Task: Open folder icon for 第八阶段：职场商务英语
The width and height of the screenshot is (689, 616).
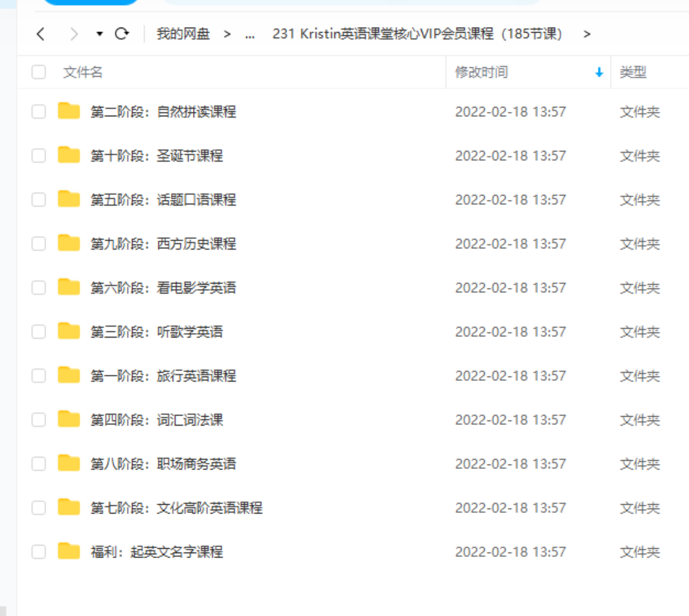Action: click(69, 463)
